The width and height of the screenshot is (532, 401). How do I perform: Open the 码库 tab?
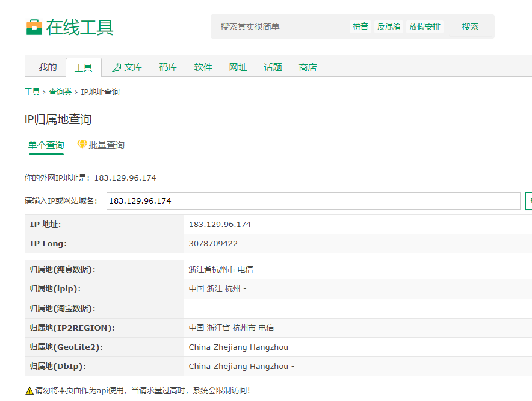[169, 67]
